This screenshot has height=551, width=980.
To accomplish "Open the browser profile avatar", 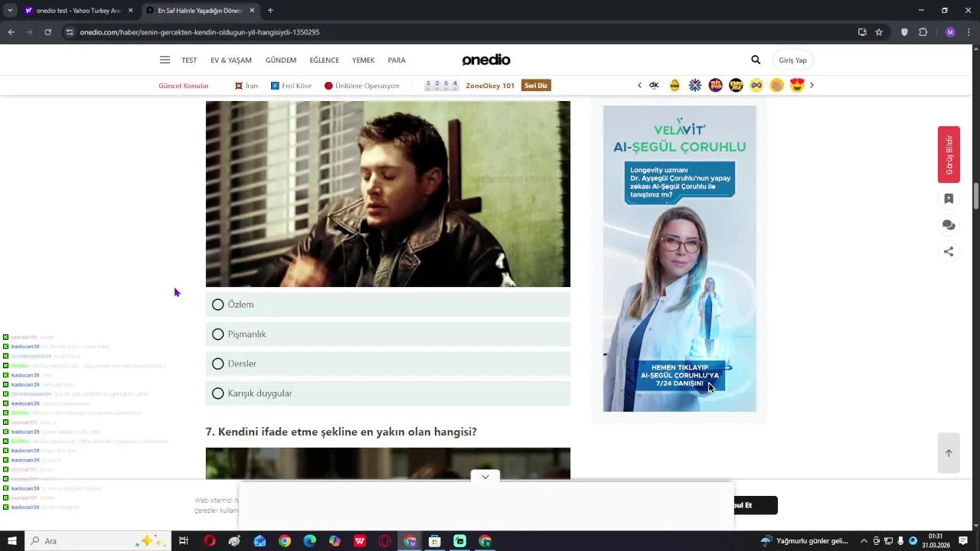I will coord(950,32).
